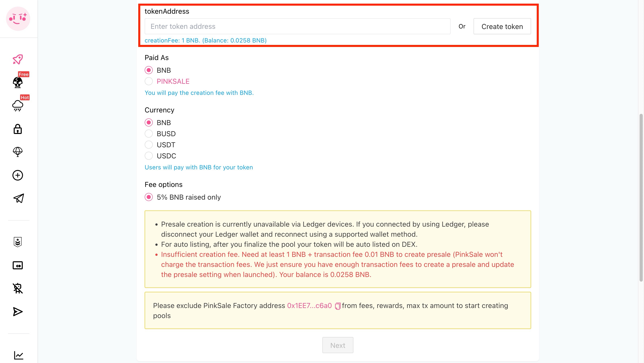Viewport: 644px width, 363px height.
Task: Click 'Users will pay with BNB for your token'
Action: [199, 167]
